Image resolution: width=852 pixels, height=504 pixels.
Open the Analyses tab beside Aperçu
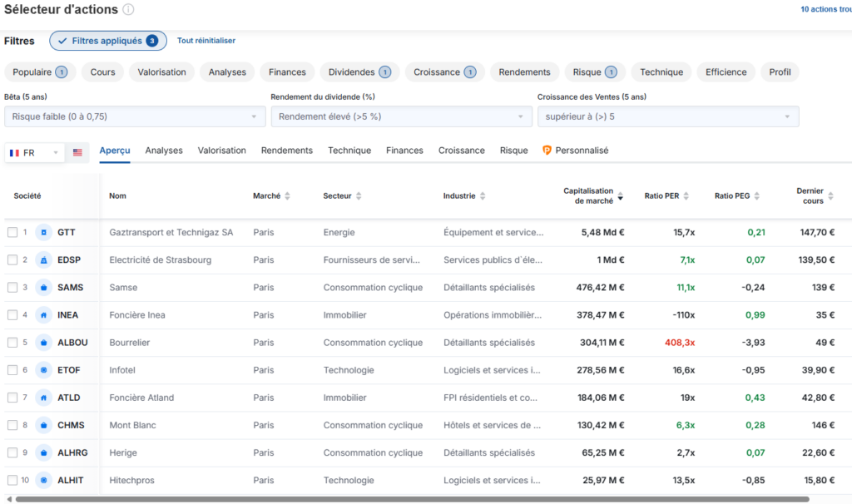164,151
